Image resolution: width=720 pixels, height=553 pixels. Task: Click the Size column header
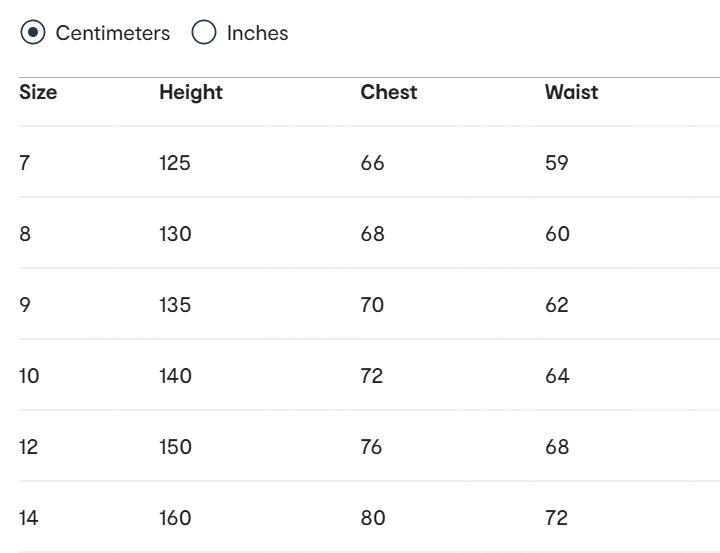pos(39,93)
